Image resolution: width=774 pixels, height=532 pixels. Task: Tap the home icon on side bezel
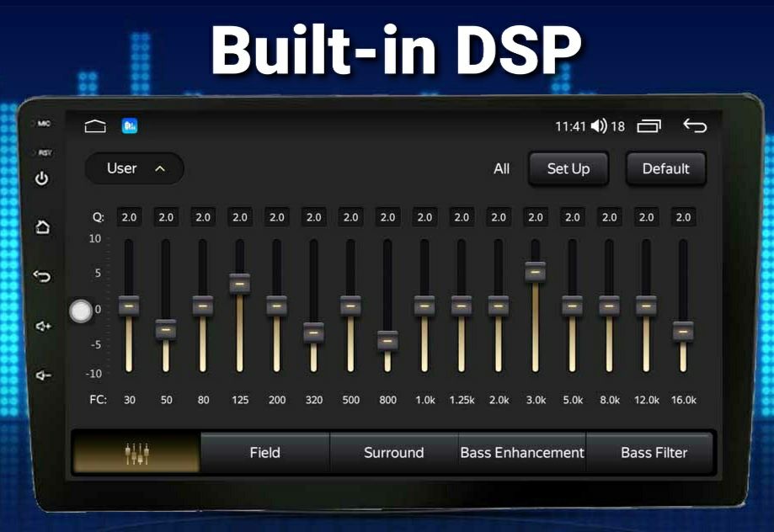pyautogui.click(x=42, y=227)
